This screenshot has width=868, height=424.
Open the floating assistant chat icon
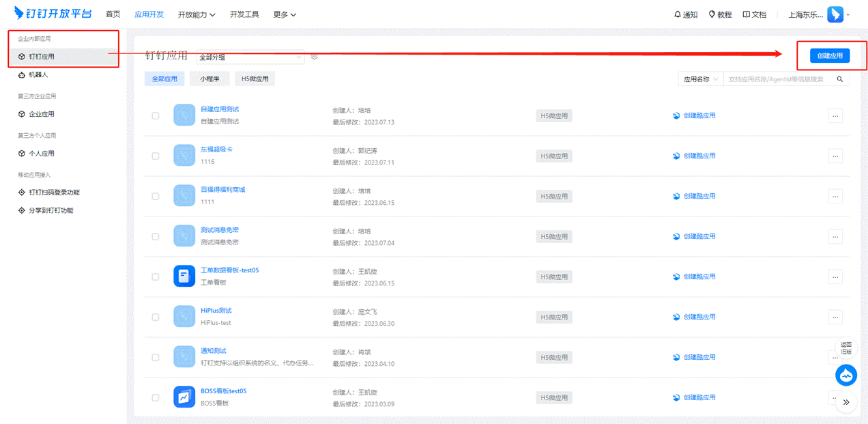point(846,375)
